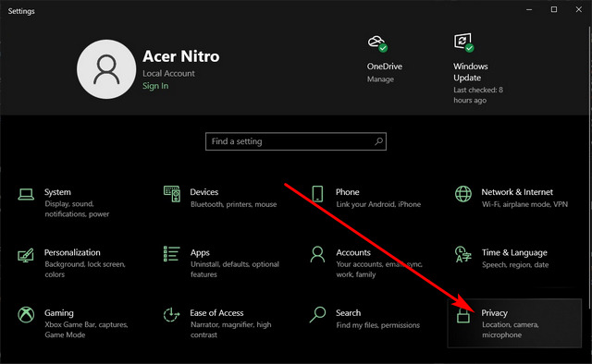Click the Windows Update icon
592x364 pixels.
click(463, 42)
